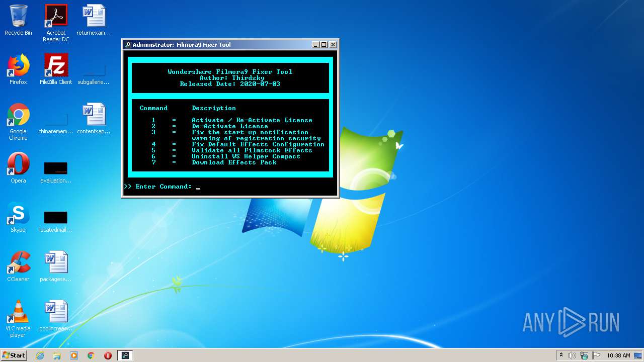
Task: Show hidden tray icons arrow
Action: point(561,355)
